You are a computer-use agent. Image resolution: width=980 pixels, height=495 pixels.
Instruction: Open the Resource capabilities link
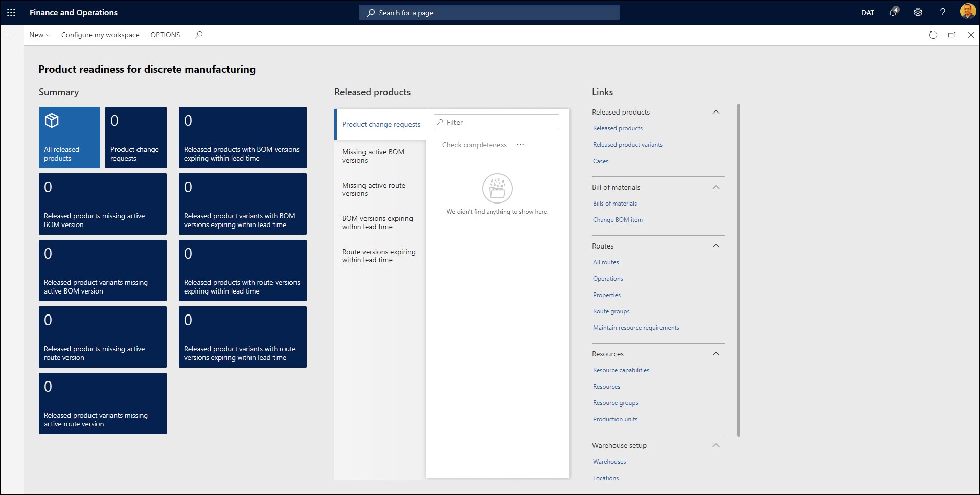click(x=621, y=370)
